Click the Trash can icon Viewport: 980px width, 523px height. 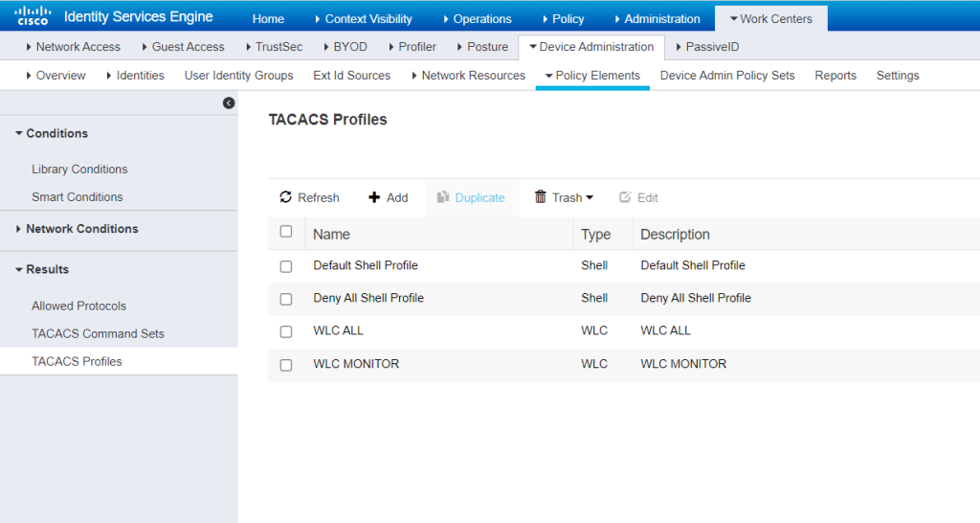tap(541, 197)
